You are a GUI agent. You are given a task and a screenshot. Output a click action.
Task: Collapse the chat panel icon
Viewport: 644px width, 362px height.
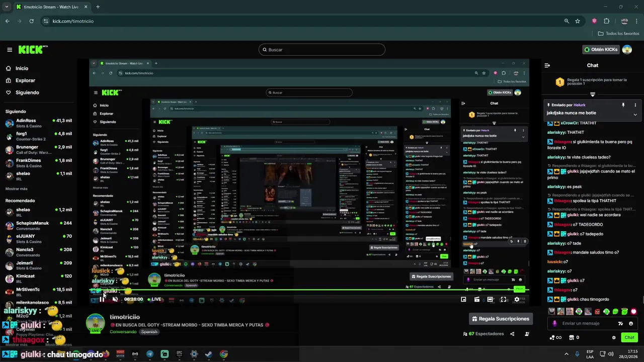547,65
